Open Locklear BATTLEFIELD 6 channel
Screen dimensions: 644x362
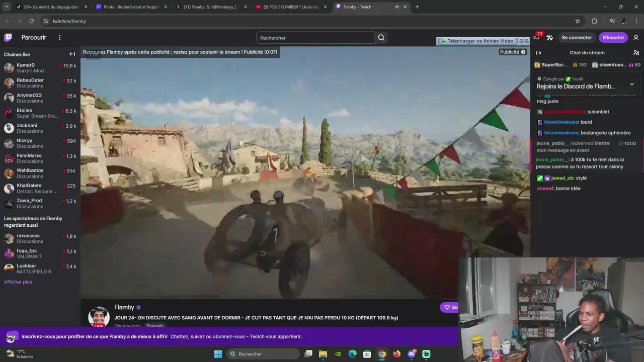40,268
